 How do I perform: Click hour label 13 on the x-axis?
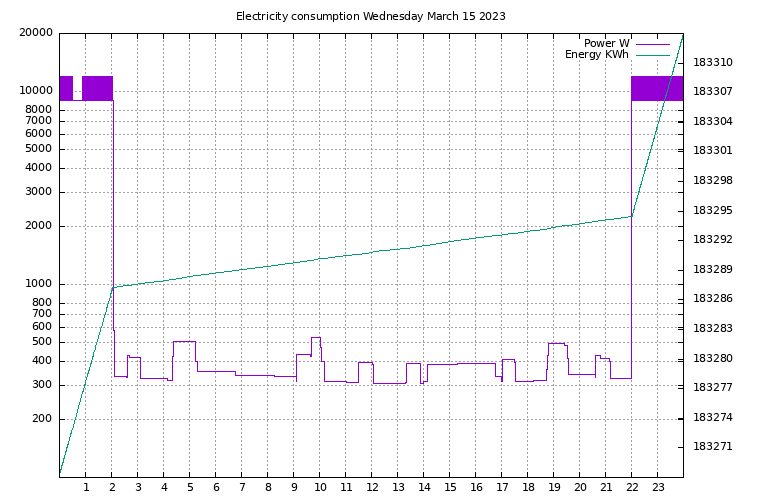click(x=398, y=487)
